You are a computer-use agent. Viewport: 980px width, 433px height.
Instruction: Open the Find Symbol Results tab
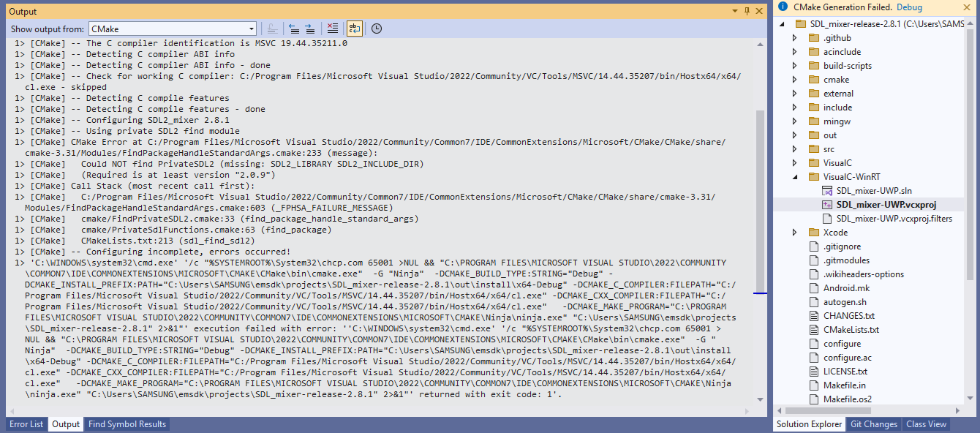point(127,424)
